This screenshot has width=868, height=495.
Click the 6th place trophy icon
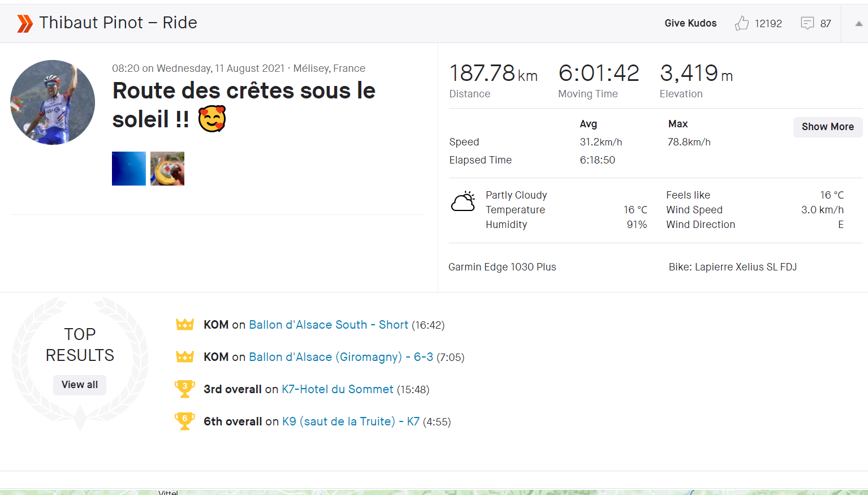click(185, 421)
